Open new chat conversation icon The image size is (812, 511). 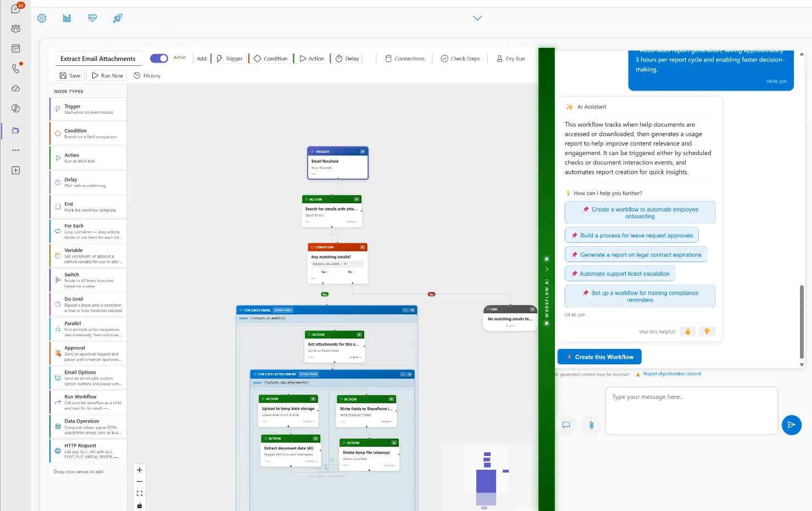click(566, 425)
